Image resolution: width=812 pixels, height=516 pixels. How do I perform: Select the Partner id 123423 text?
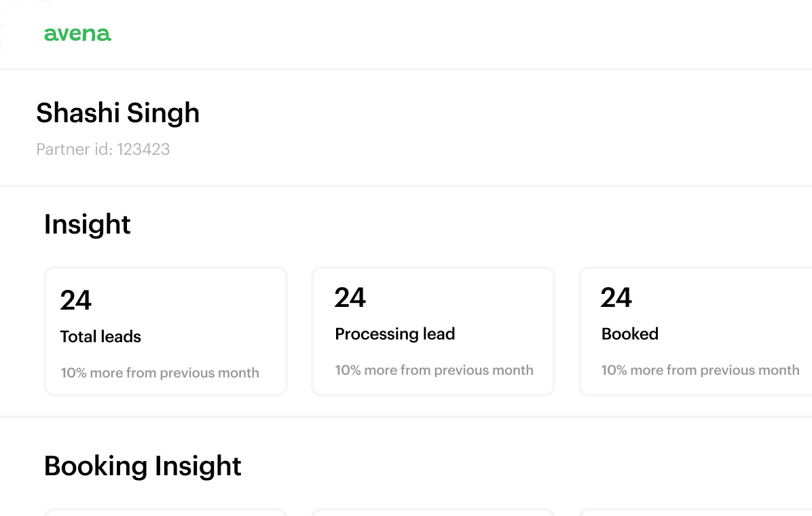(103, 149)
